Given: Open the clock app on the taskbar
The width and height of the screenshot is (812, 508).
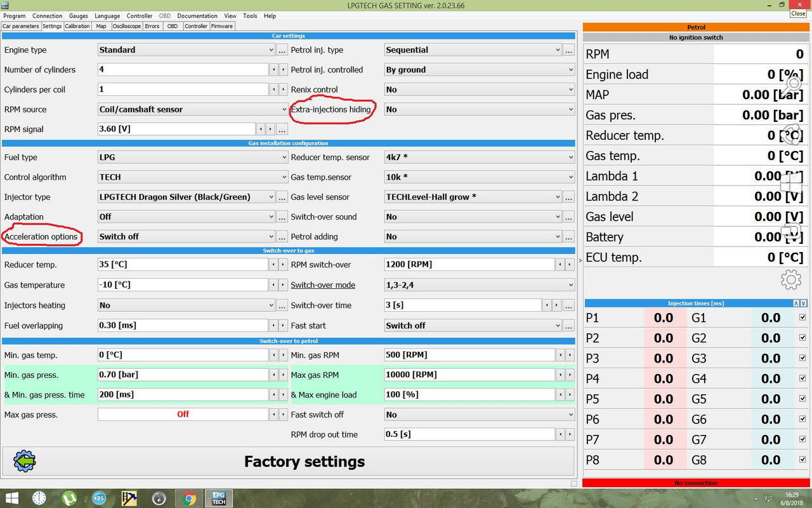Looking at the screenshot, I should click(x=39, y=498).
